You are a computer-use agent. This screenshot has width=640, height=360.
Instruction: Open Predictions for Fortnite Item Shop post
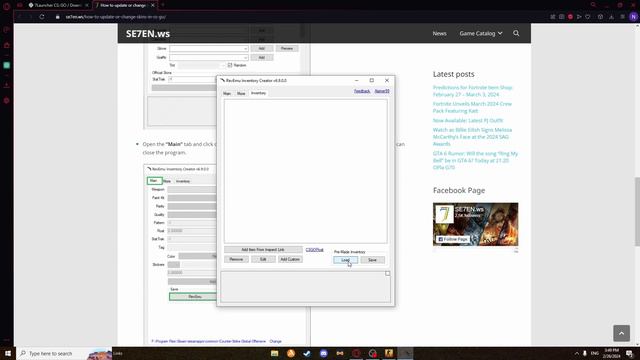(x=473, y=91)
